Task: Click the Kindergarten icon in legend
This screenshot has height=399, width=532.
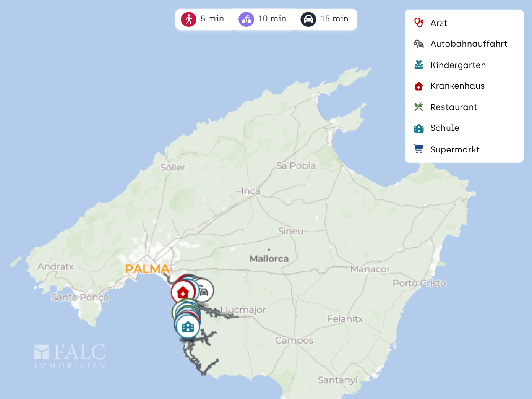Action: pos(419,65)
